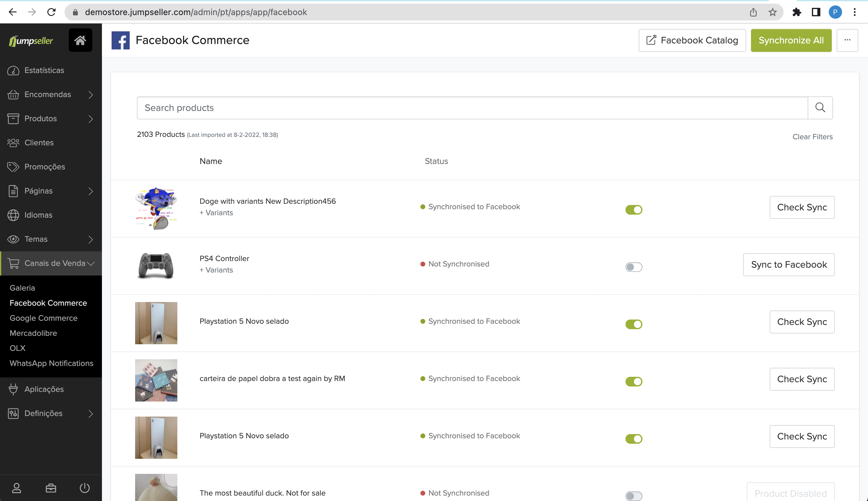Viewport: 868px width, 501px height.
Task: Enable sync toggle for PS4 Controller
Action: (x=634, y=267)
